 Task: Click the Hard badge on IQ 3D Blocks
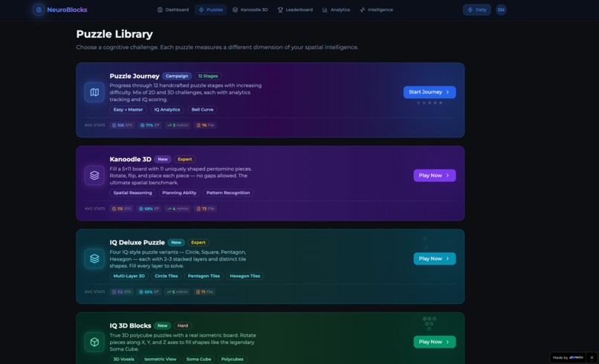183,326
